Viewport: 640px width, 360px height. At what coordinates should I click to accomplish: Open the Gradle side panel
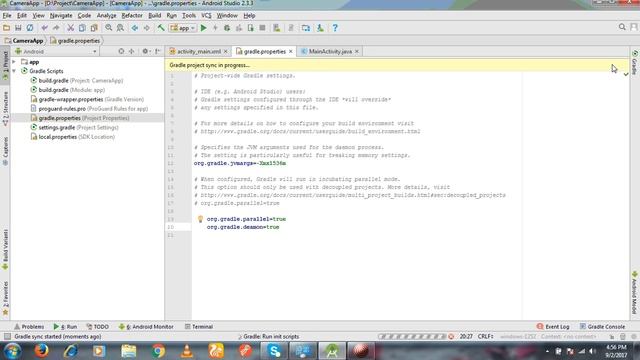(635, 62)
